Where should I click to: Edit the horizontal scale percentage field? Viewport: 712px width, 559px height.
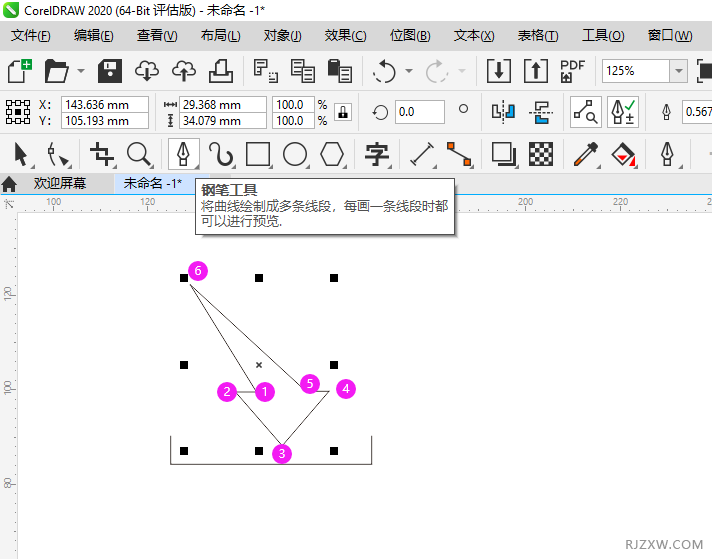293,104
